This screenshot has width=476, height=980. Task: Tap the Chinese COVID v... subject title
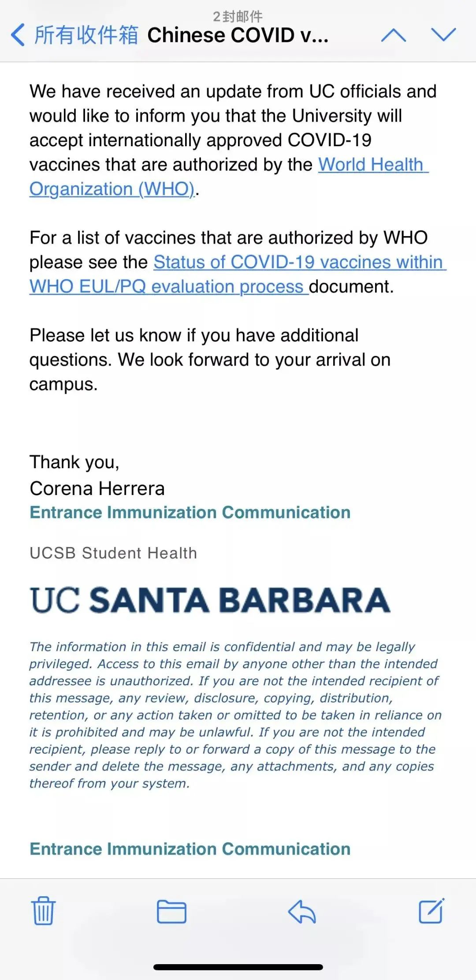pos(238,35)
